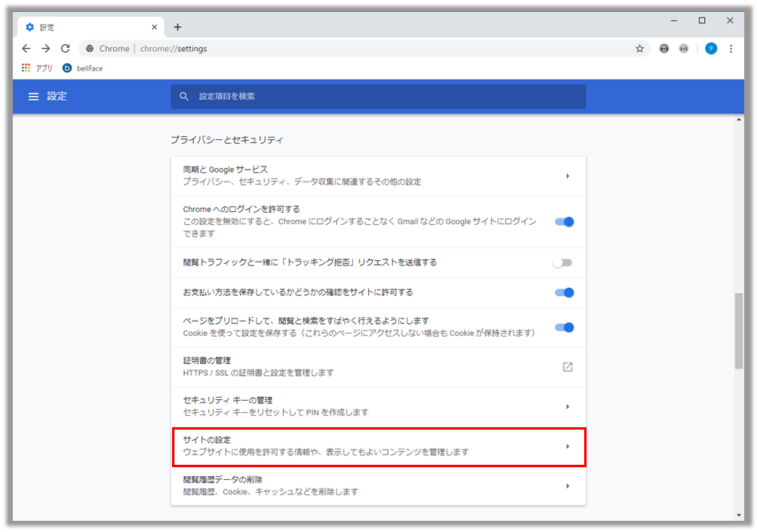This screenshot has width=757, height=532.
Task: Open 証明書の管理 row
Action: coord(378,367)
